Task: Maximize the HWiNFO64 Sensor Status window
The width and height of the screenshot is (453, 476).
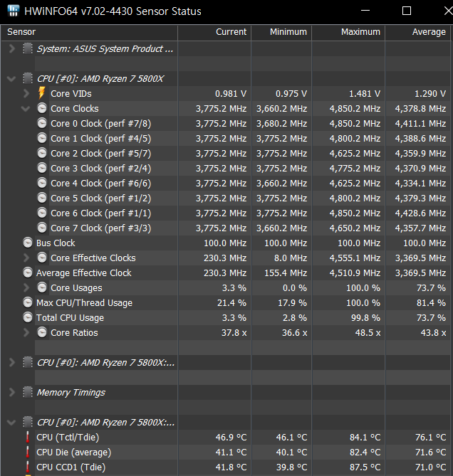Action: click(407, 11)
